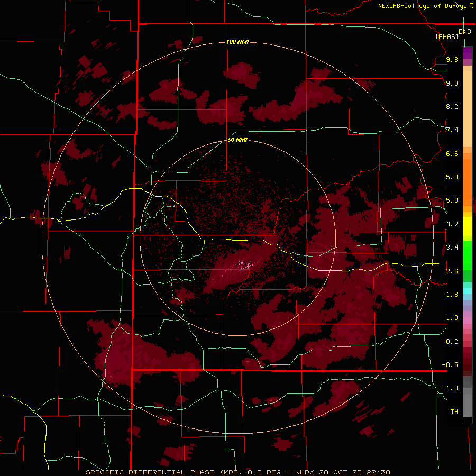The image size is (476, 476).
Task: Click the 5.0 color scale value
Action: 452,200
